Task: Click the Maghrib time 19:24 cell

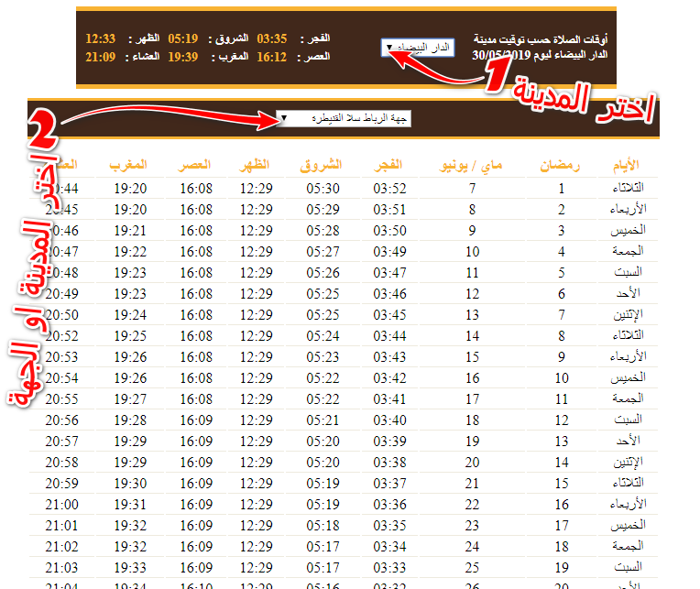Action: (130, 314)
